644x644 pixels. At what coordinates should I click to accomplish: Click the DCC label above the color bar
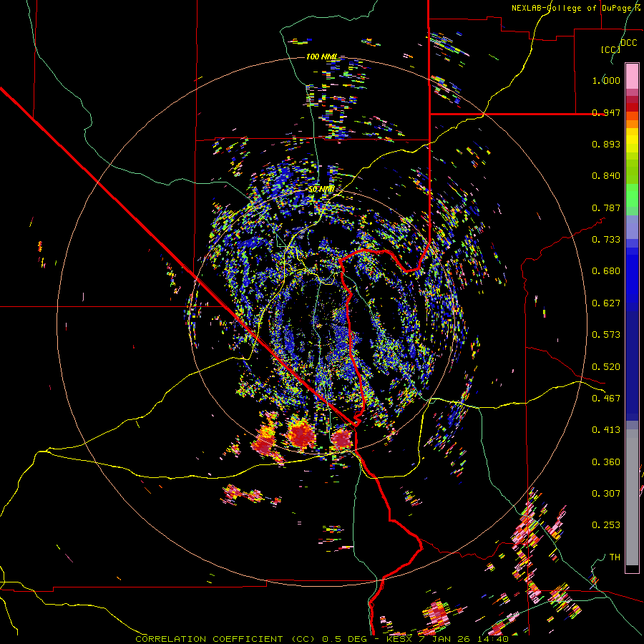point(629,43)
